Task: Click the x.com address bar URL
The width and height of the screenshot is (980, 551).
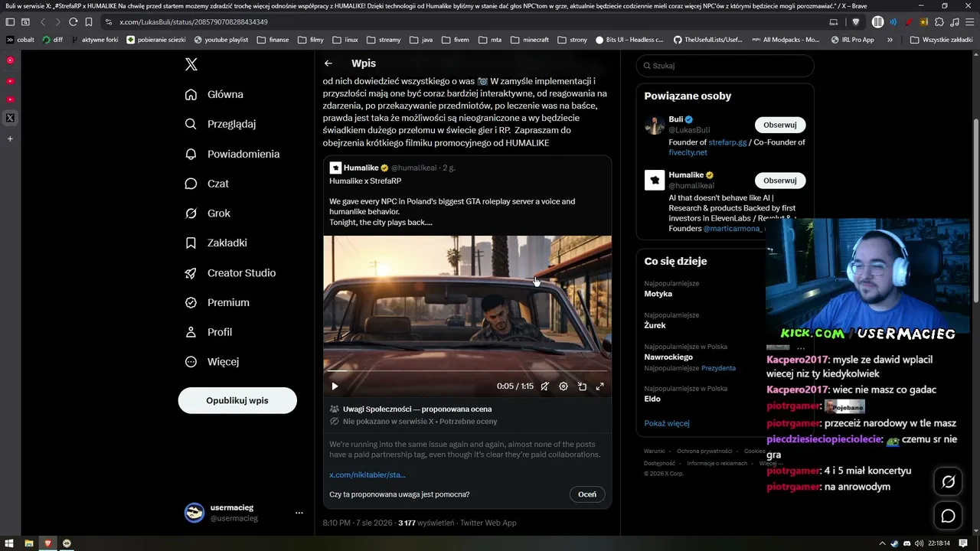Action: [x=194, y=22]
